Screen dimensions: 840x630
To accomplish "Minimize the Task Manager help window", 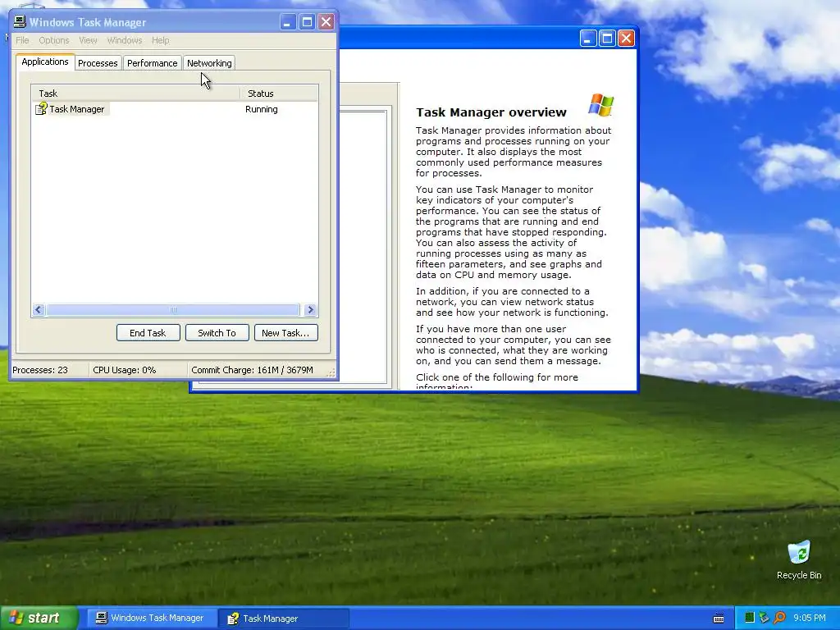I will 587,39.
